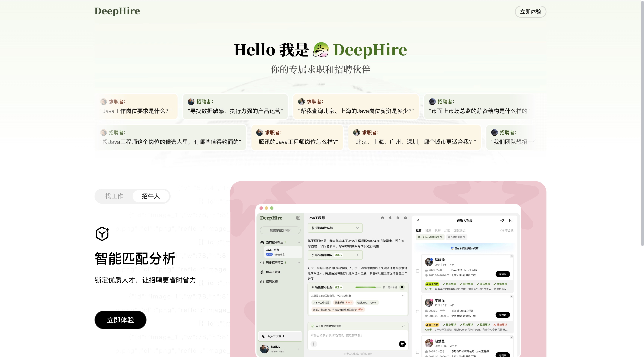Stop the 智能推荐任务 progress task
This screenshot has height=357, width=644.
click(x=402, y=287)
